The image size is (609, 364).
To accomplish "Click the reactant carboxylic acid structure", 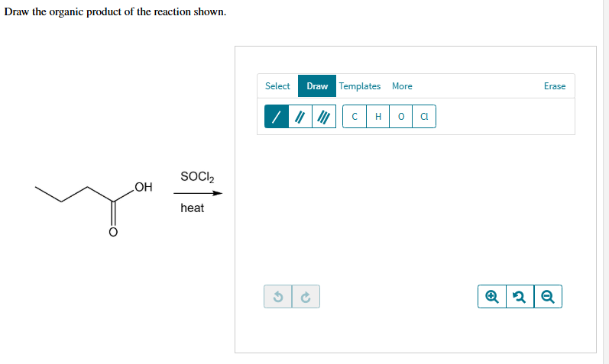I will click(92, 200).
